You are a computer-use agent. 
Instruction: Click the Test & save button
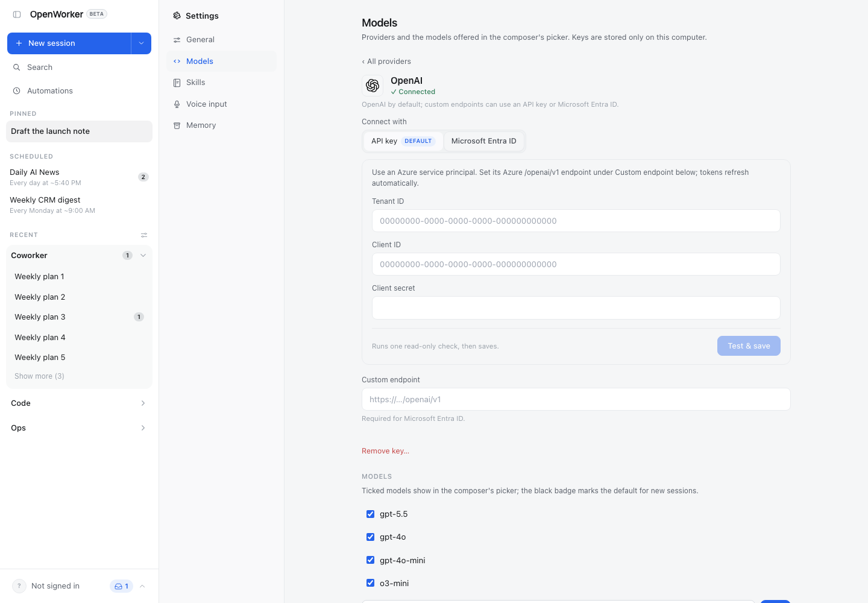749,346
